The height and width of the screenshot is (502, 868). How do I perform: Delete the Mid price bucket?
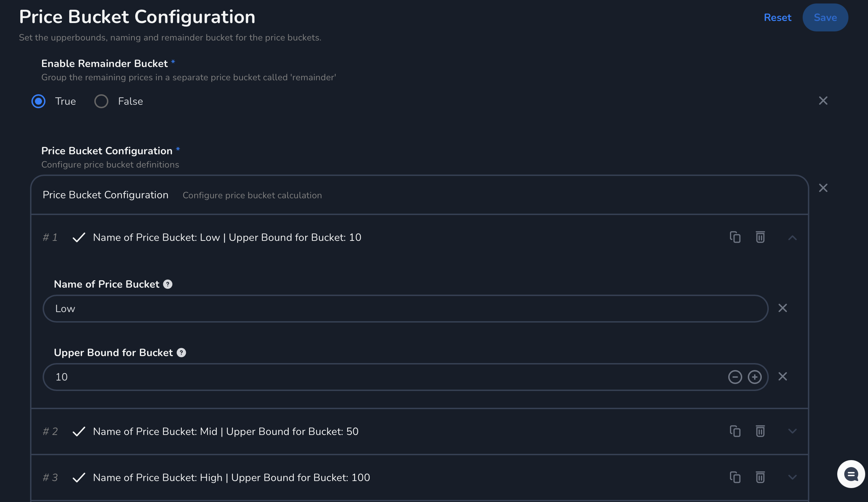(760, 431)
